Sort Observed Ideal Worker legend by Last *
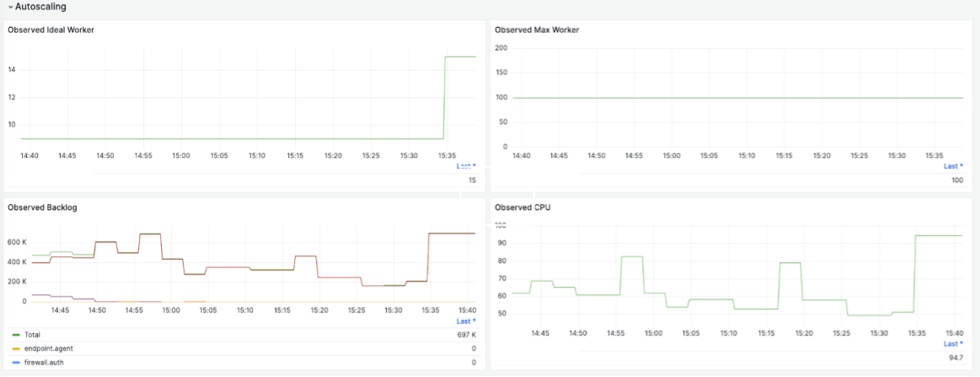 tap(466, 166)
